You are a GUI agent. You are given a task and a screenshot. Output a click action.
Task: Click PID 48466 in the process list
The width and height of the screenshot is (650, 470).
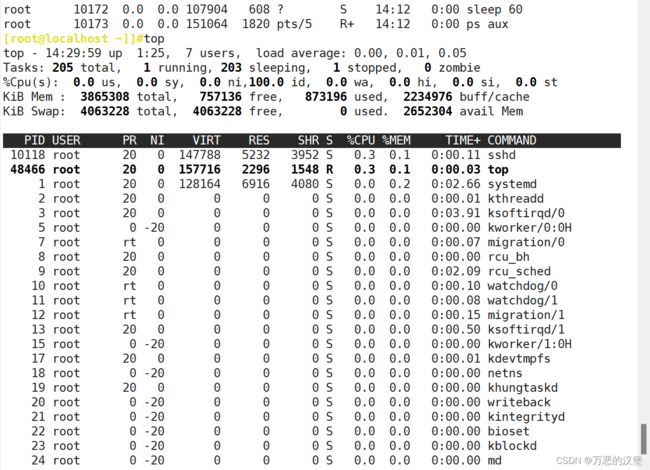tap(27, 170)
